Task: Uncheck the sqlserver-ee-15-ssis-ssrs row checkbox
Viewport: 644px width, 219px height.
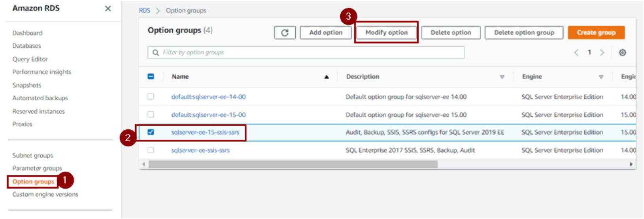Action: (x=151, y=132)
